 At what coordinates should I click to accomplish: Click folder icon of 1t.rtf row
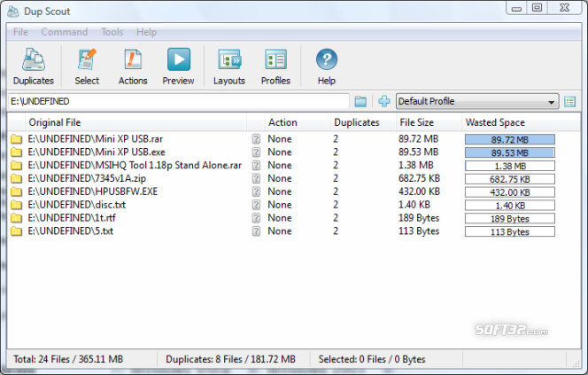pos(16,218)
